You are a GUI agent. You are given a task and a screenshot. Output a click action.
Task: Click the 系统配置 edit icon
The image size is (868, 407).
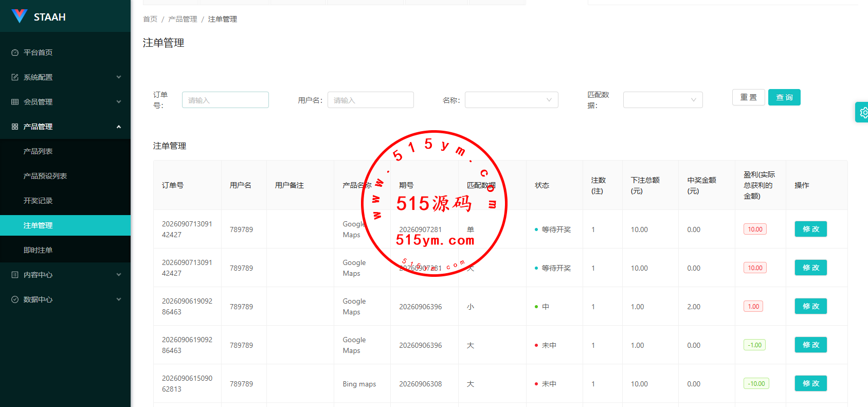point(15,77)
